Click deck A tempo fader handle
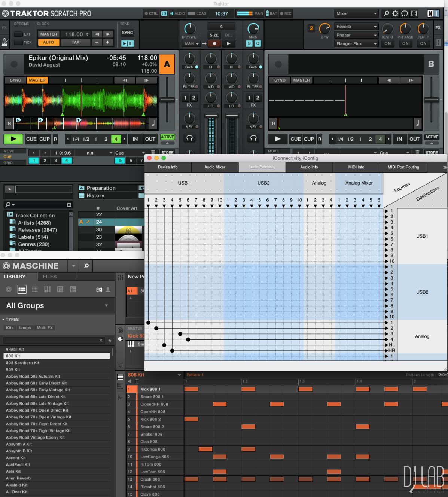 tap(167, 100)
